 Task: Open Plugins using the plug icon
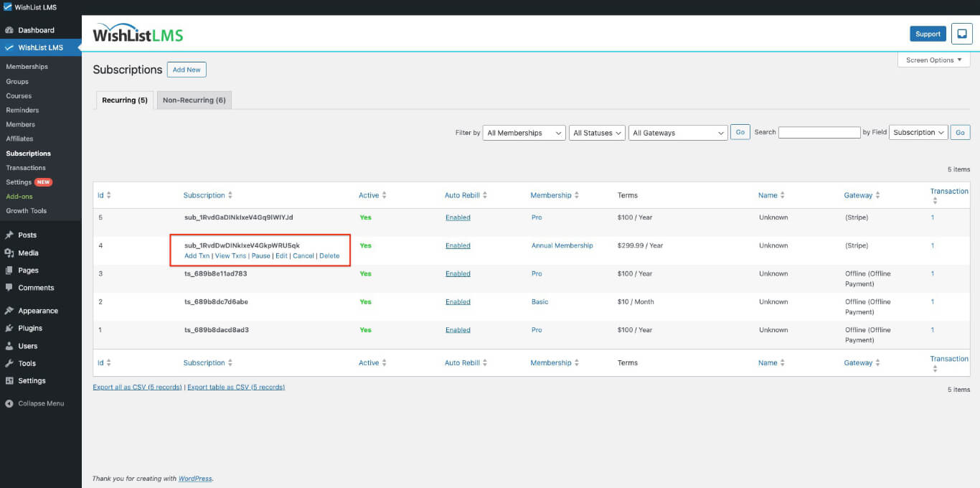click(x=9, y=328)
